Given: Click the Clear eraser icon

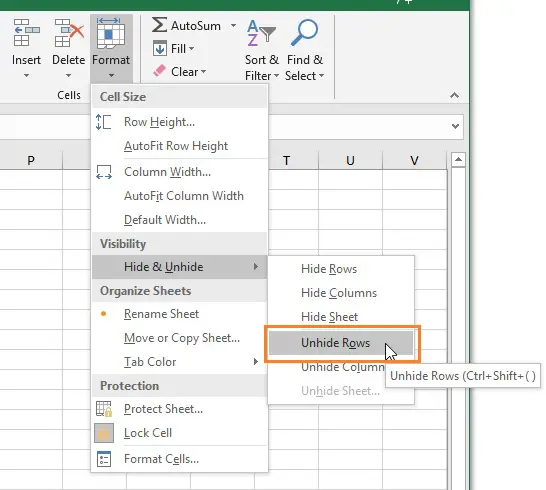Looking at the screenshot, I should 159,71.
